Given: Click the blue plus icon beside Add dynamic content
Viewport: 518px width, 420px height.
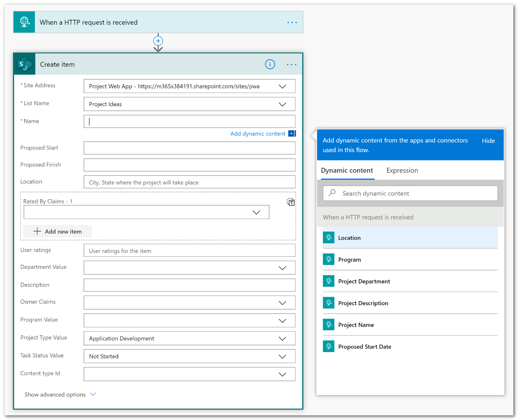Looking at the screenshot, I should click(292, 133).
